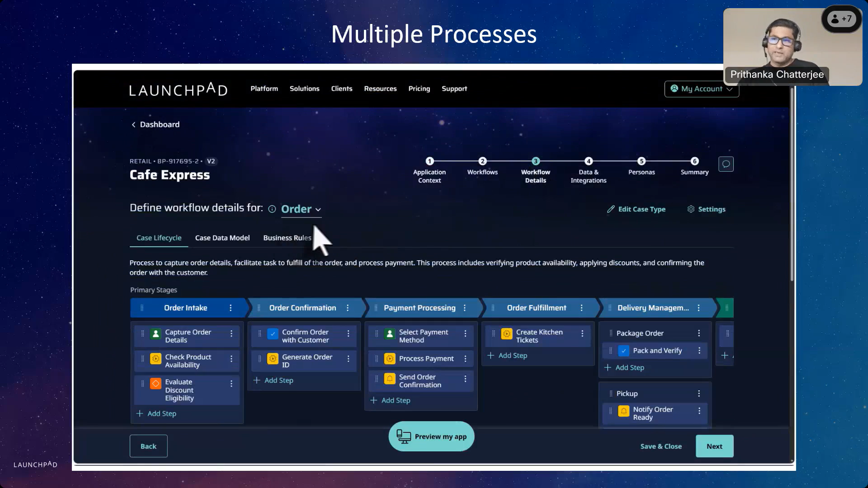Toggle the checkbox on Confirm Order with Customer
Image resolution: width=868 pixels, height=488 pixels.
273,334
